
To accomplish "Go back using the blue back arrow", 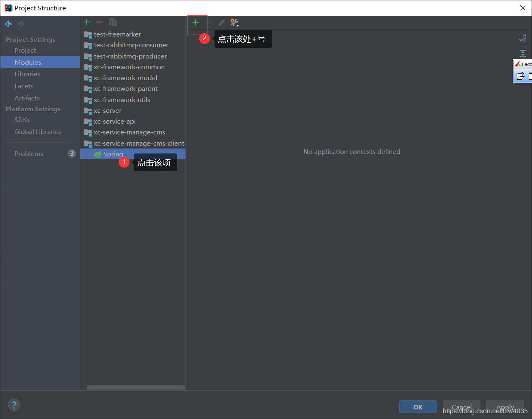I will click(8, 24).
